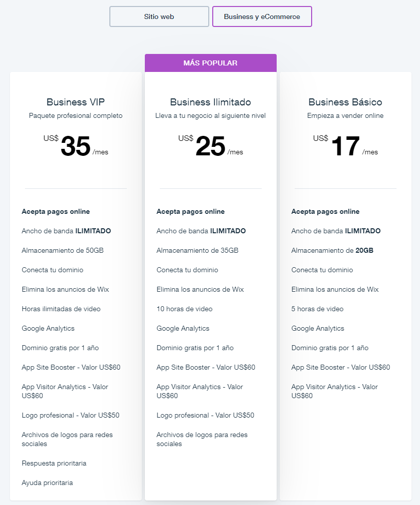Select the Business Ilimitado plan title
The image size is (420, 505).
pyautogui.click(x=210, y=102)
